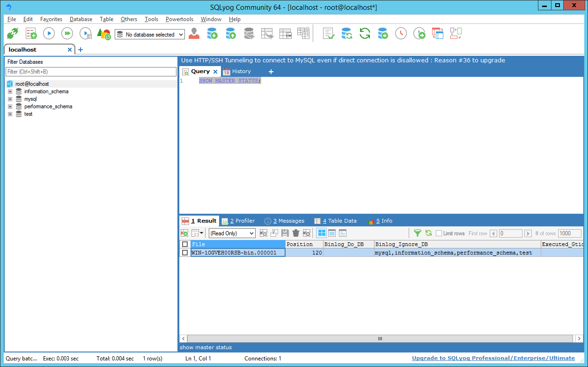The height and width of the screenshot is (367, 588).
Task: Click the green circular refresh arrows icon
Action: point(365,34)
